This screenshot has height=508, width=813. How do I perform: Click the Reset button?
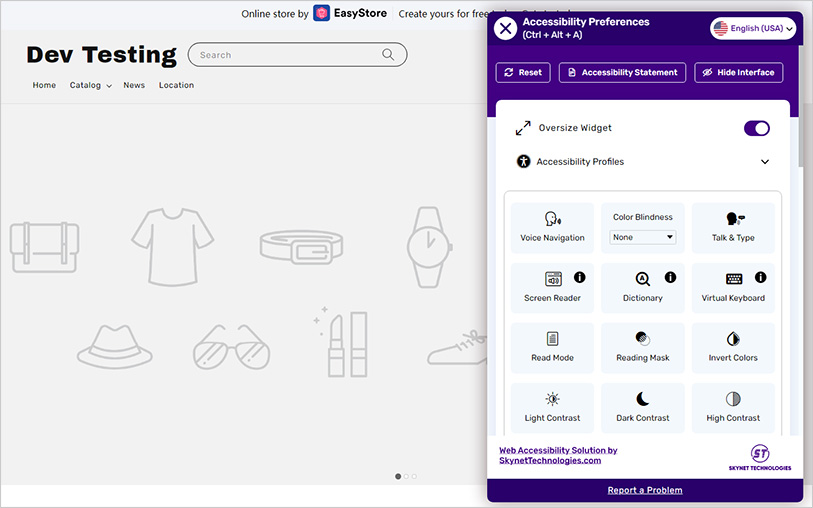(523, 73)
